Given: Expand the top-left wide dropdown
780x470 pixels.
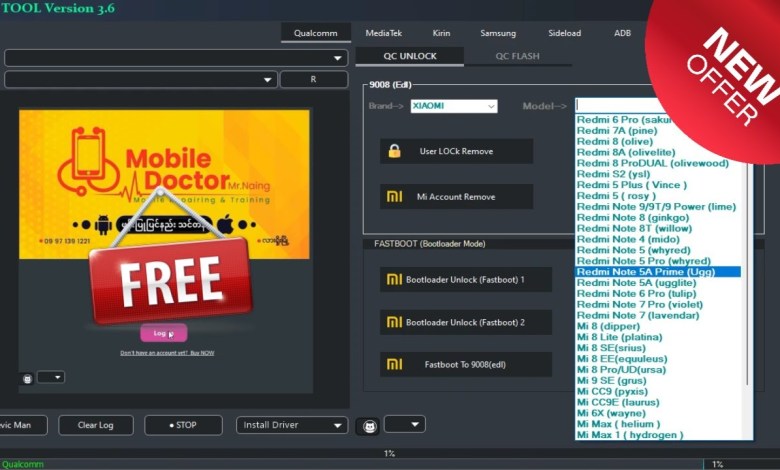Looking at the screenshot, I should [176, 58].
